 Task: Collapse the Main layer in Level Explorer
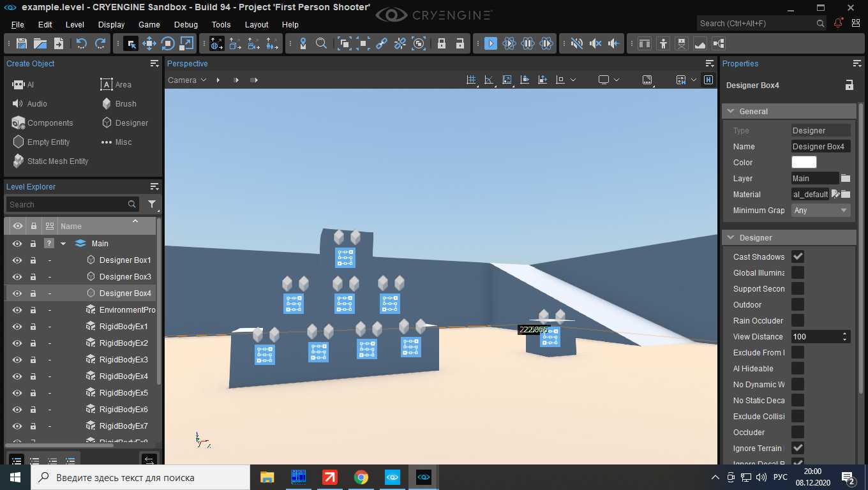pyautogui.click(x=63, y=244)
